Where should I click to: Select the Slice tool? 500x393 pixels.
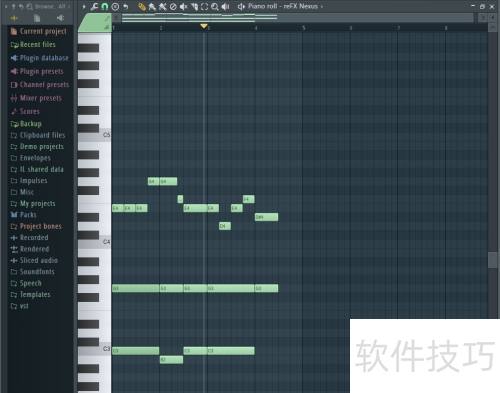tap(194, 6)
